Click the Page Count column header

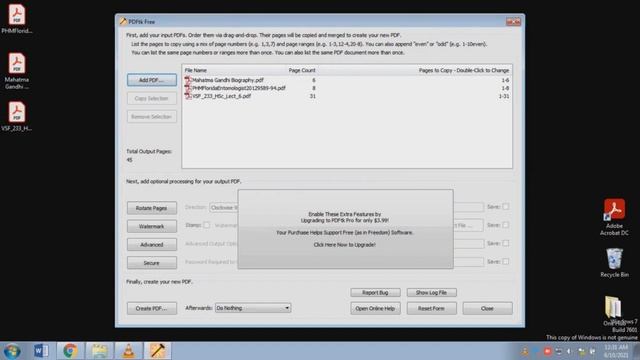302,70
